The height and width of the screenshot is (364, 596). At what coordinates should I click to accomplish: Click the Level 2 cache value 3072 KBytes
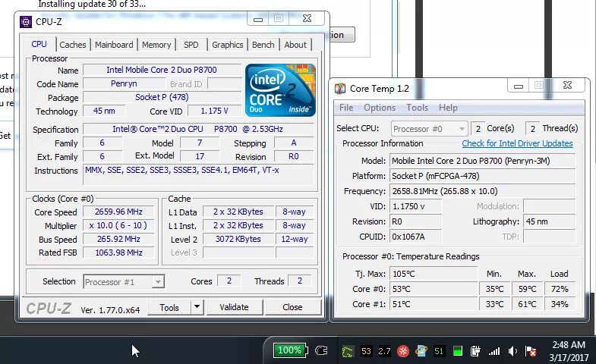coord(238,239)
